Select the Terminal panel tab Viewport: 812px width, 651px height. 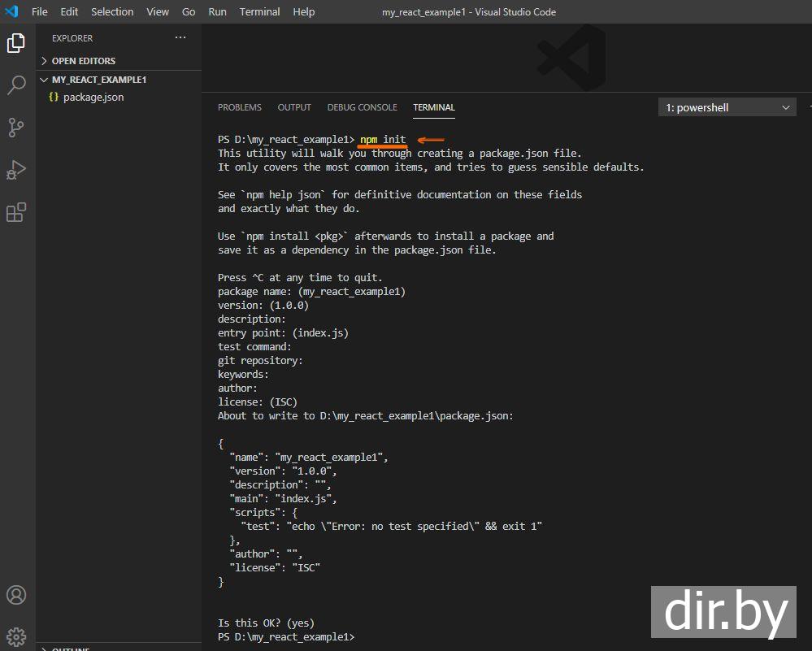pos(434,107)
